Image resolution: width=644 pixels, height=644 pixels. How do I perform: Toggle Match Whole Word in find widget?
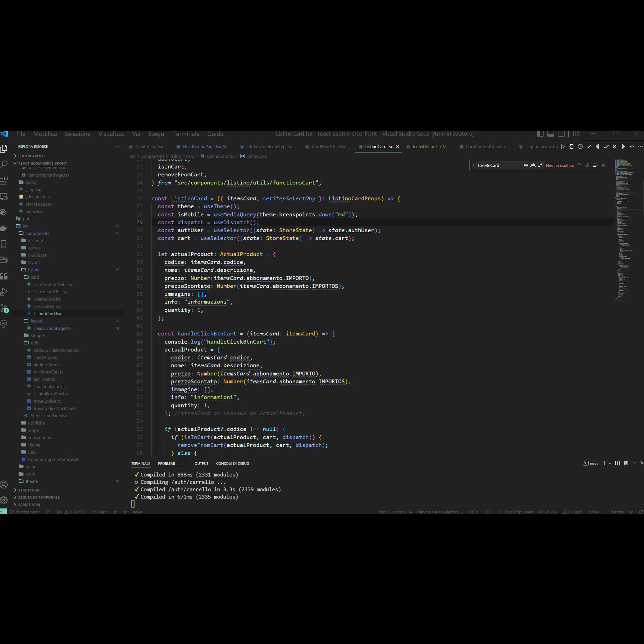pyautogui.click(x=533, y=165)
